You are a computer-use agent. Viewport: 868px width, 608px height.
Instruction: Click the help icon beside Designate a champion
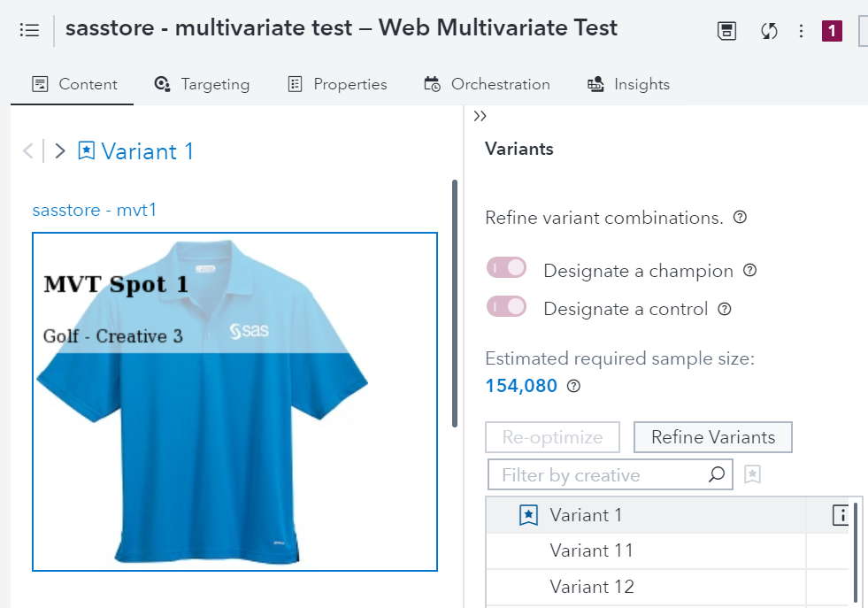(750, 271)
